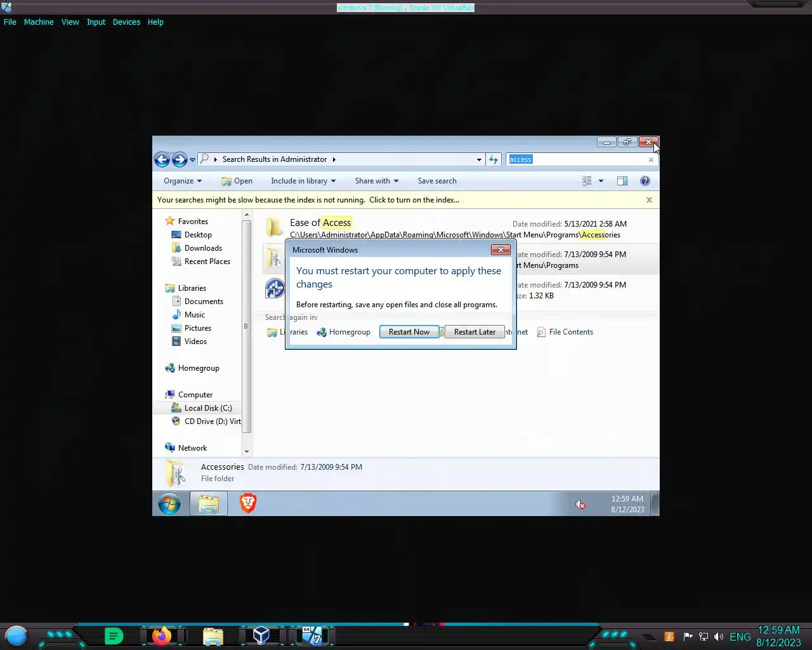The height and width of the screenshot is (650, 812).
Task: Open the VirtualBox Machine menu
Action: [39, 22]
